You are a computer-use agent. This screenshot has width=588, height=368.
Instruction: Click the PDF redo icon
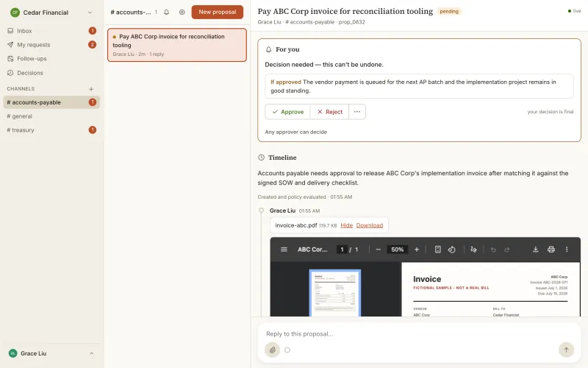click(x=507, y=250)
